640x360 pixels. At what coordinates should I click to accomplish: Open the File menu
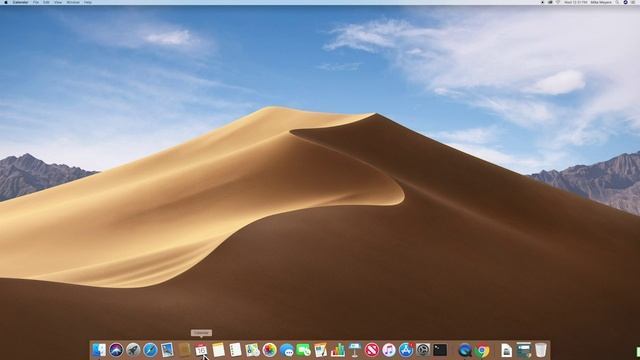point(36,2)
